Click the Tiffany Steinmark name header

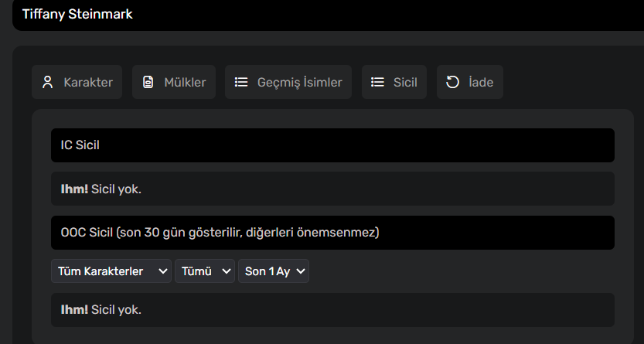point(77,14)
